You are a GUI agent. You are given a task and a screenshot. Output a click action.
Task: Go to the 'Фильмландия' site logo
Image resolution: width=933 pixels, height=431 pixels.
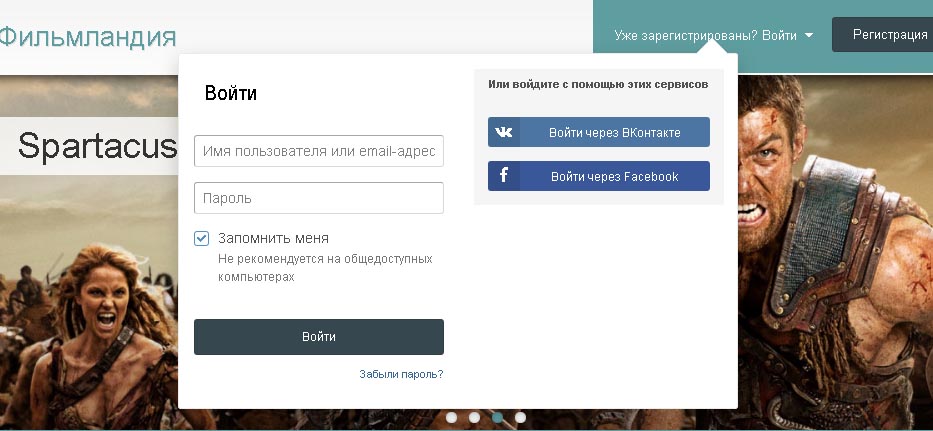(86, 37)
